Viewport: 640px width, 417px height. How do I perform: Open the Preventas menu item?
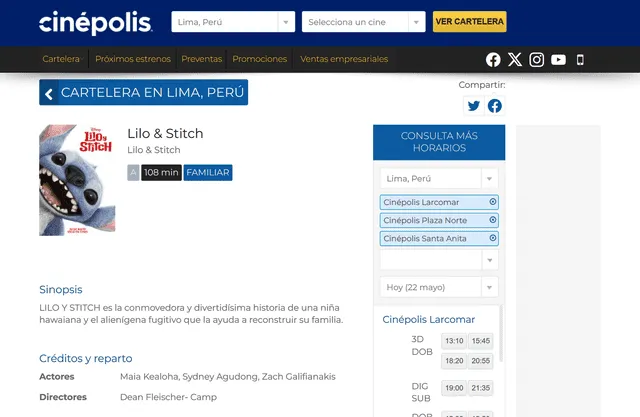[x=202, y=59]
